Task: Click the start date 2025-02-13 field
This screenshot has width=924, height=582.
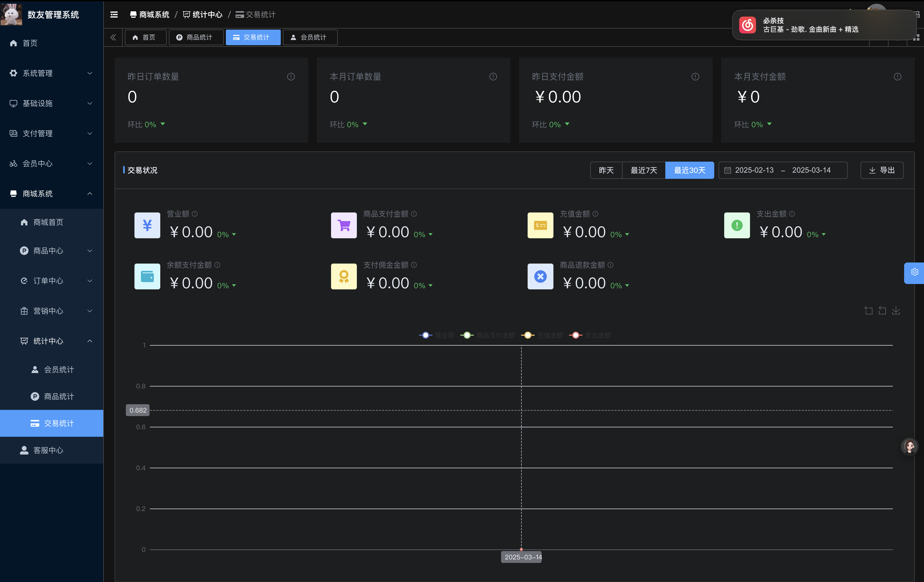Action: point(754,170)
